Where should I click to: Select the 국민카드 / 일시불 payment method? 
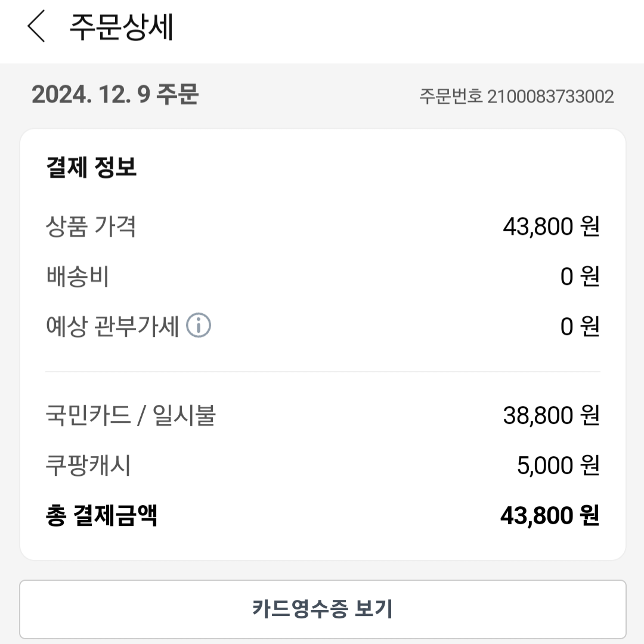(x=131, y=415)
